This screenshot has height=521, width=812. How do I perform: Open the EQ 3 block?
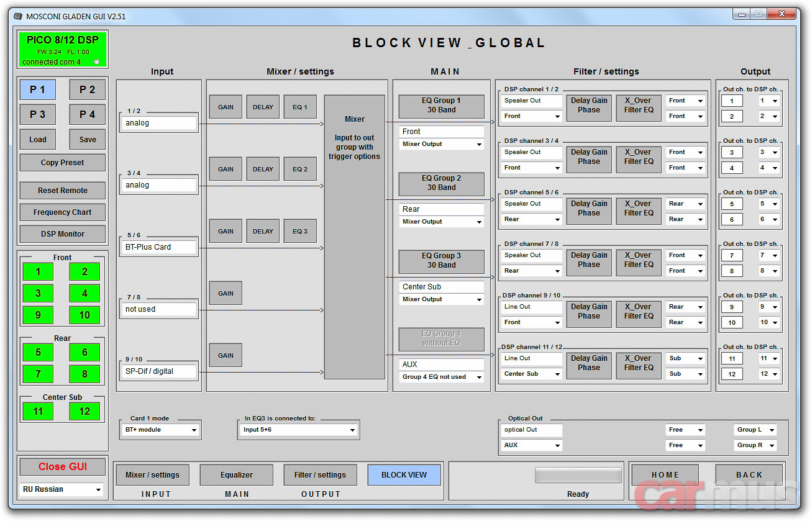pos(300,231)
